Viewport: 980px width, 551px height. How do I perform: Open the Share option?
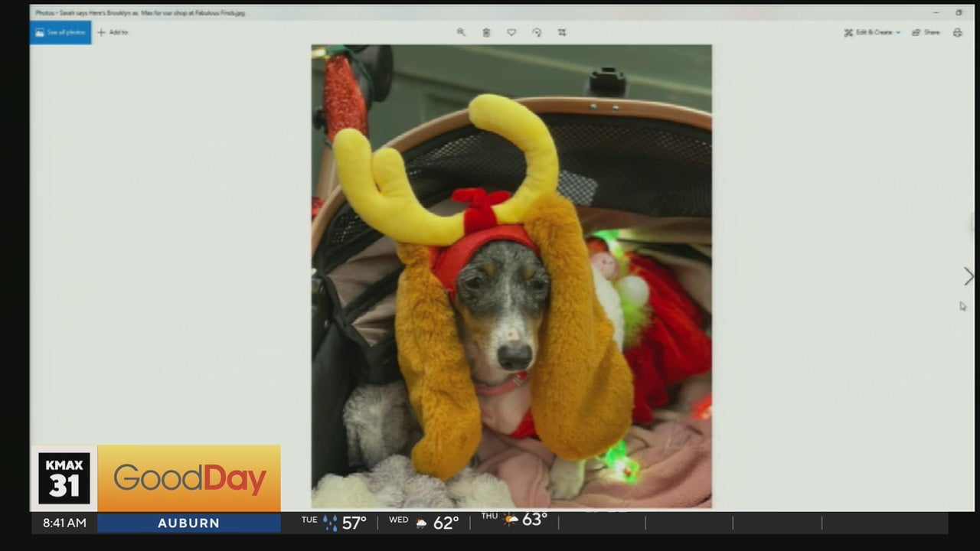[x=926, y=32]
